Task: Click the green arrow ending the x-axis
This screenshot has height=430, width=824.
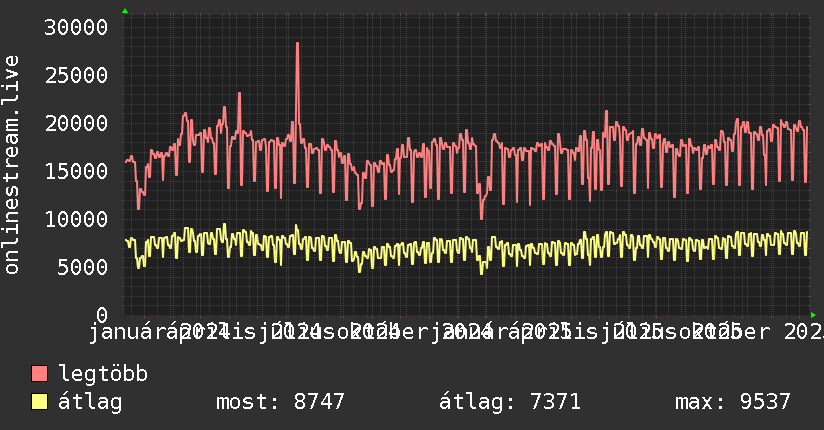Action: tap(813, 315)
